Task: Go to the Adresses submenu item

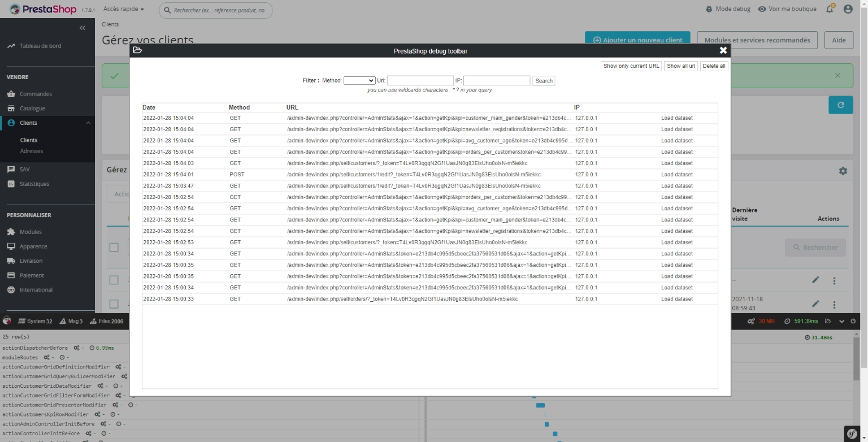Action: coord(32,151)
